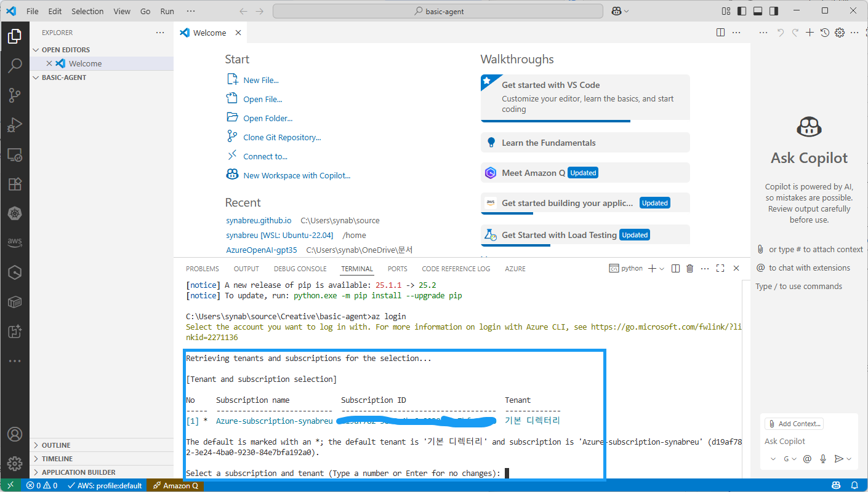Open the Containers view in activity bar
868x492 pixels.
(x=15, y=302)
